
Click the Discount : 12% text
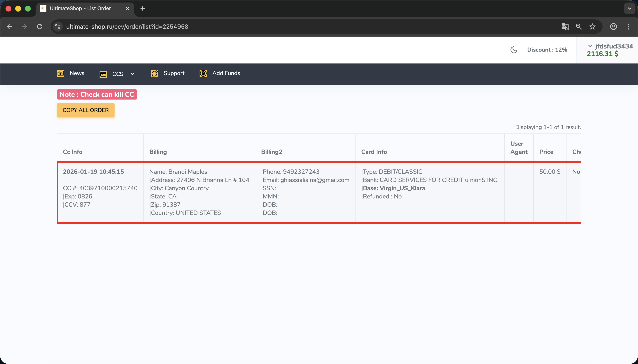547,50
